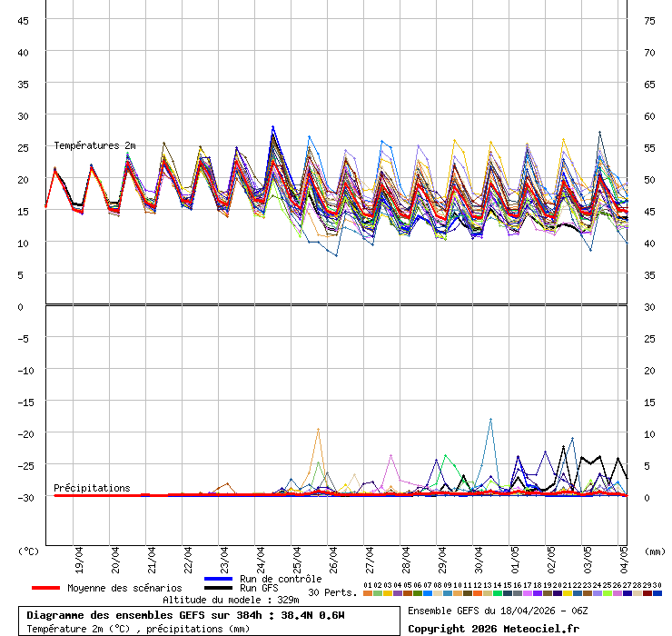Click the blue Run de contrôle legend line
The image size is (672, 636).
[219, 579]
